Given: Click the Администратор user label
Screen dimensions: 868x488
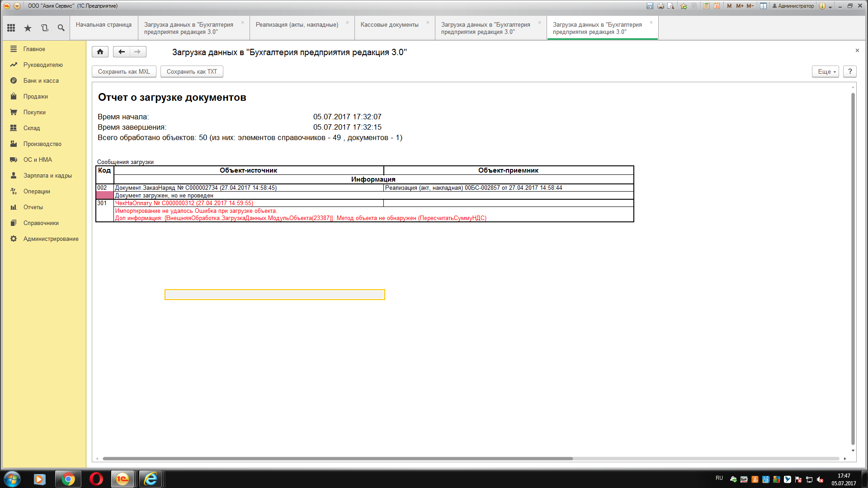Looking at the screenshot, I should [x=793, y=6].
